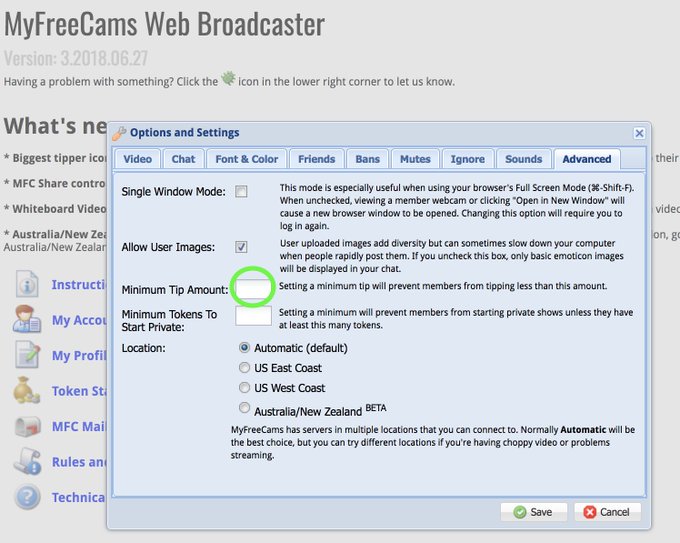This screenshot has height=543, width=680.
Task: Choose Australia/New Zealand BETA location
Action: pyautogui.click(x=245, y=408)
